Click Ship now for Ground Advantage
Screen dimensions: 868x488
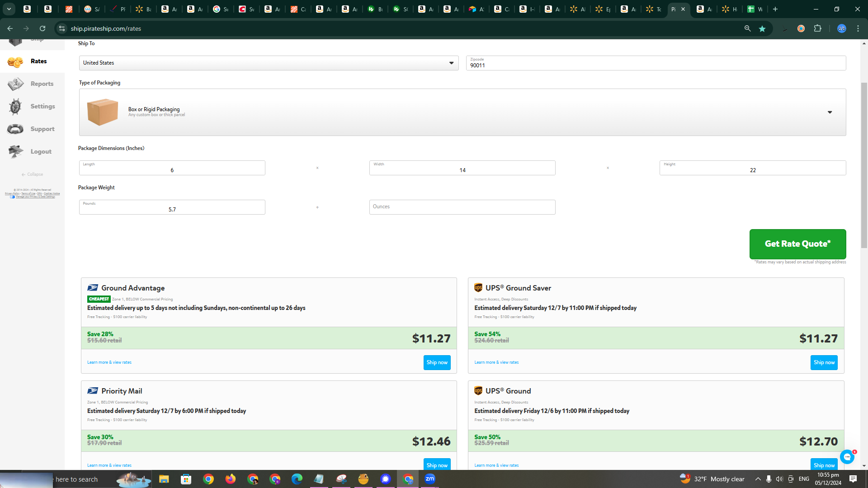pyautogui.click(x=437, y=362)
